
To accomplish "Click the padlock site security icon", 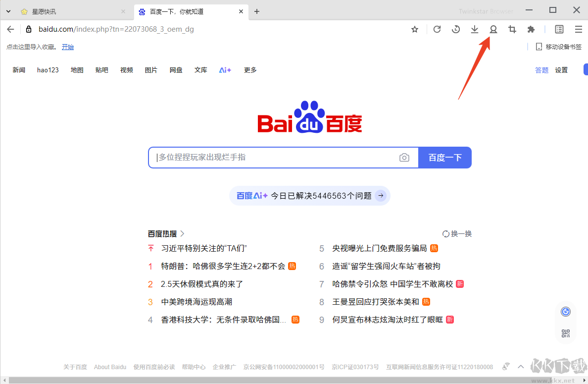I will pos(29,29).
